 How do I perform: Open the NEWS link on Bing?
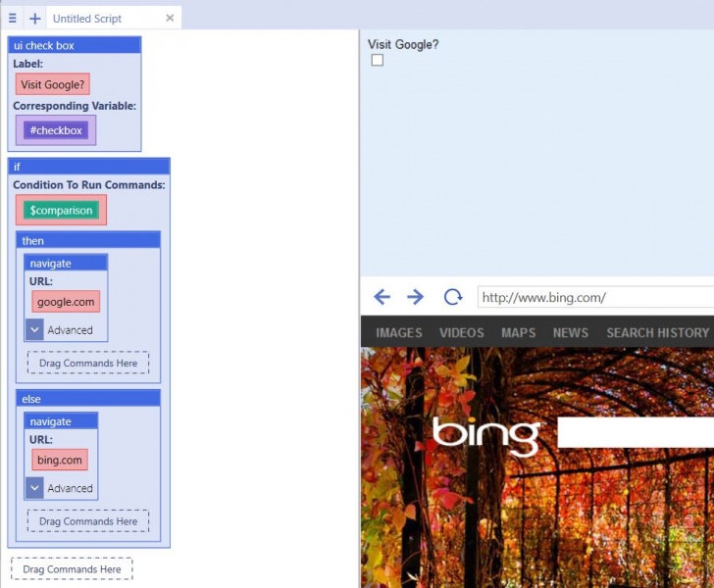[x=571, y=332]
